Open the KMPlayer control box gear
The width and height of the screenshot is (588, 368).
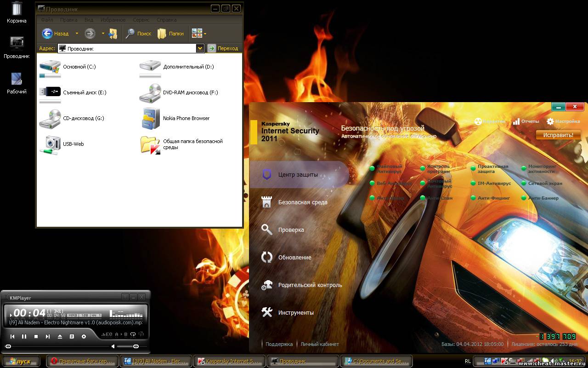pos(84,337)
